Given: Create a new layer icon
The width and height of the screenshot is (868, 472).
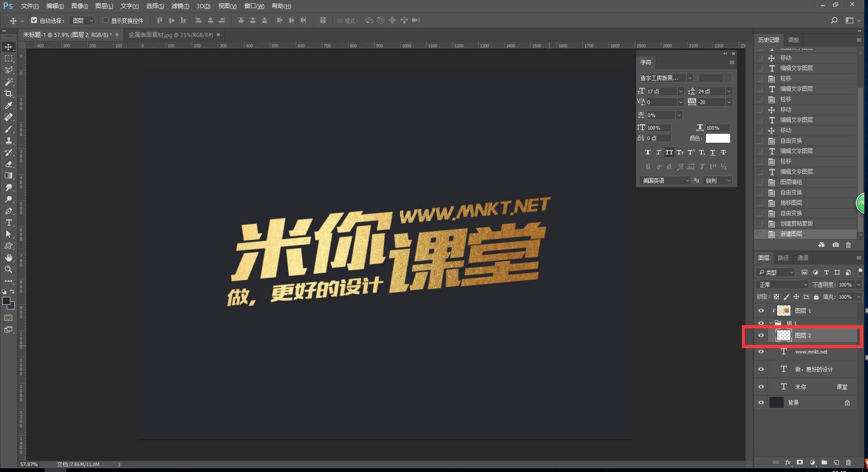Looking at the screenshot, I should (836, 463).
